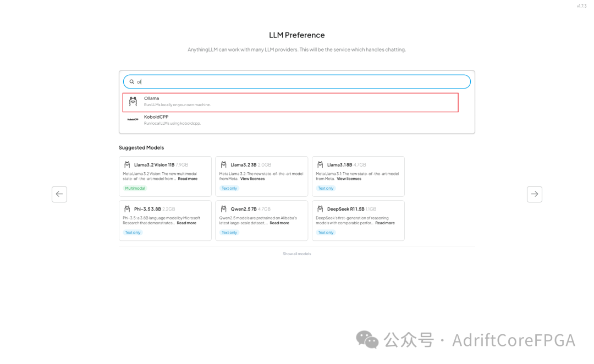Click the 1.1GB size label
This screenshot has height=364, width=594.
coord(371,209)
